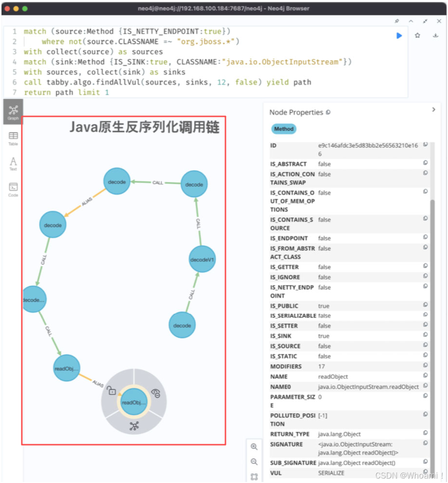Copy the SIGNATURE property value
Screen dimensions: 448x483
(x=426, y=443)
